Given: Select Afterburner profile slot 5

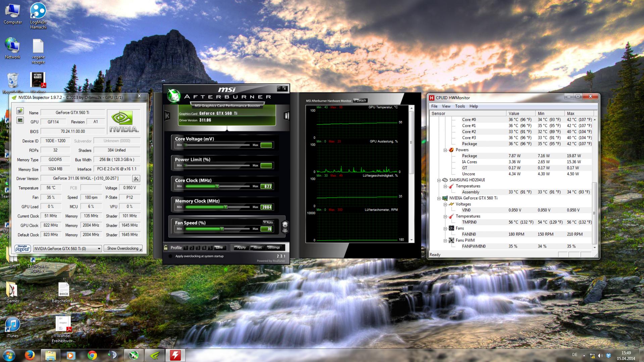Looking at the screenshot, I should (x=210, y=248).
